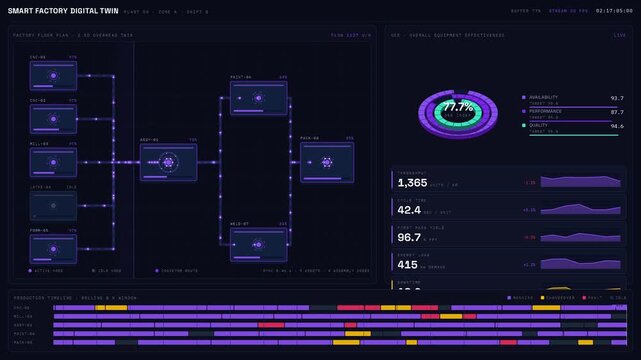Click the green Quality progress bar
Image resolution: width=641 pixels, height=360 pixels.
pos(574,135)
